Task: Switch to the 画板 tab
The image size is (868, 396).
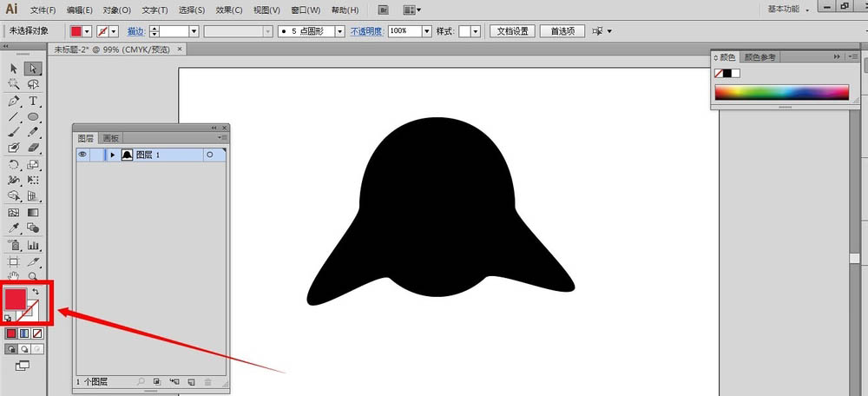Action: coord(111,138)
